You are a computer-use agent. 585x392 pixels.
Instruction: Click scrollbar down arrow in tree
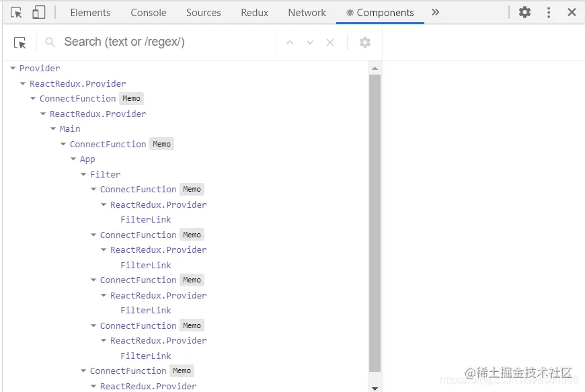375,388
